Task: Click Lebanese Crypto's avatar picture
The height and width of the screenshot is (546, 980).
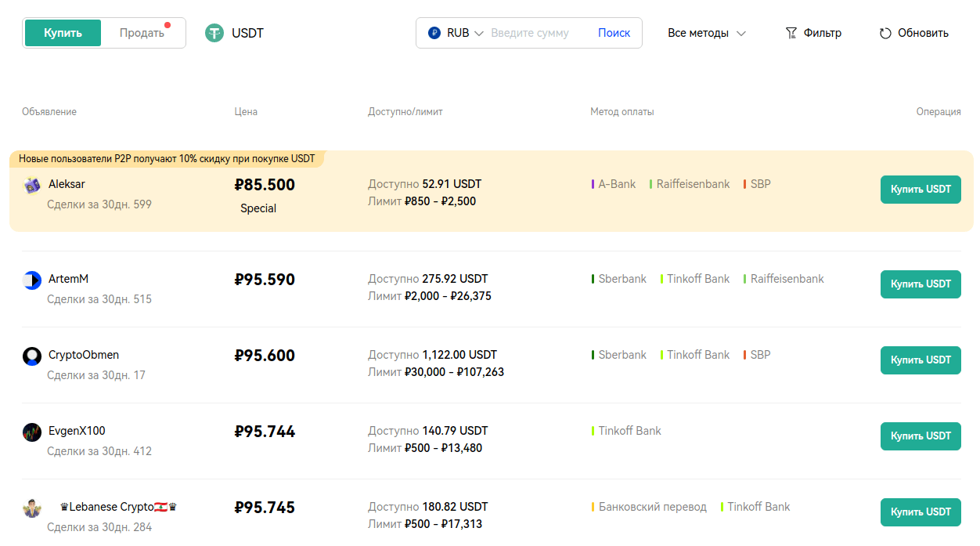Action: click(32, 508)
